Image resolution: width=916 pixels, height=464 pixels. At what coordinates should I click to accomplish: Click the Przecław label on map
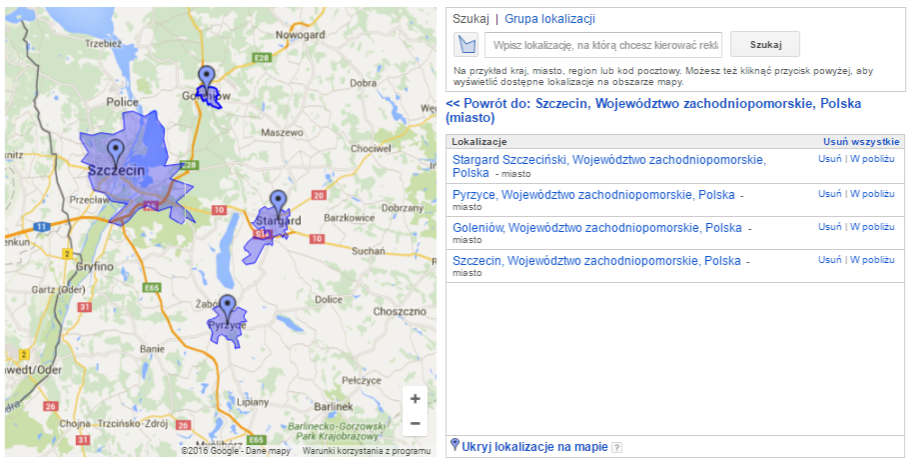tap(89, 199)
